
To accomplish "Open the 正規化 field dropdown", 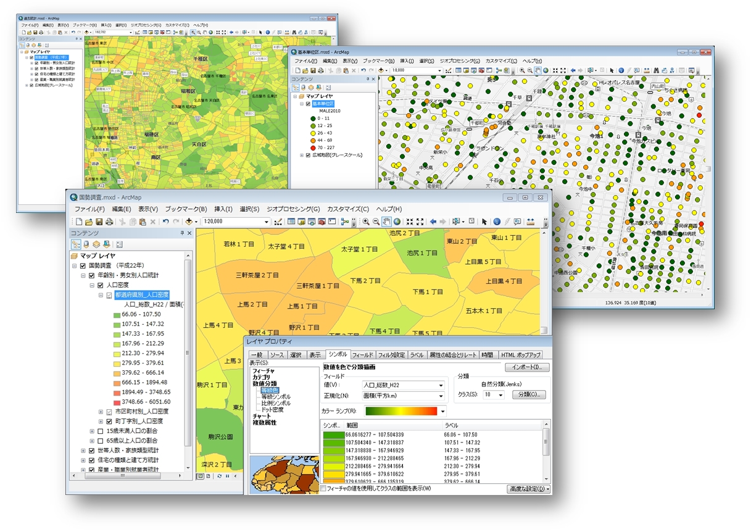I will (441, 396).
